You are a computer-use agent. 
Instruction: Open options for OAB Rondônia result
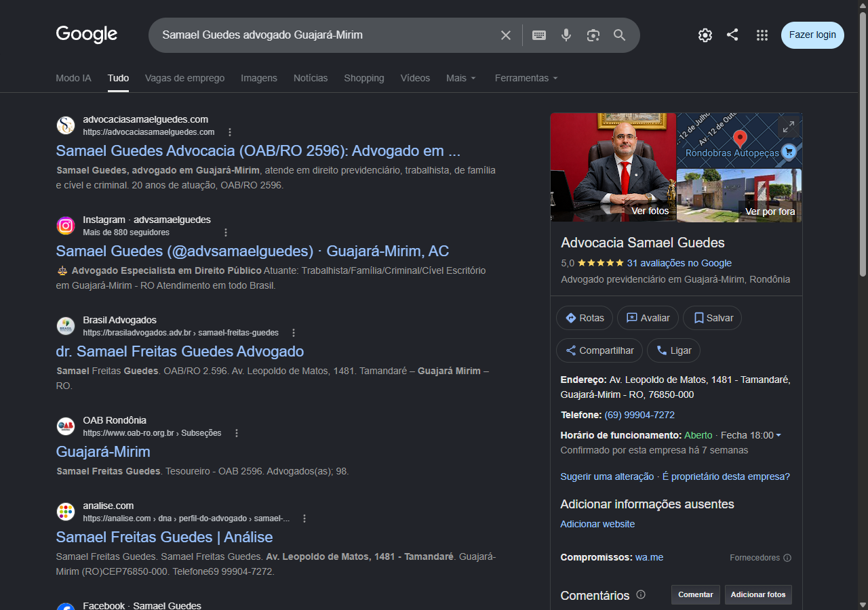click(x=237, y=433)
